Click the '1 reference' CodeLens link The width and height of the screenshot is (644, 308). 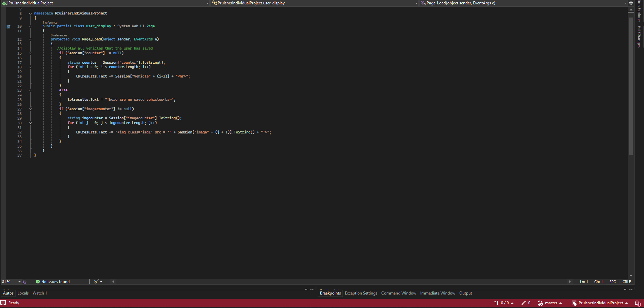coord(50,23)
